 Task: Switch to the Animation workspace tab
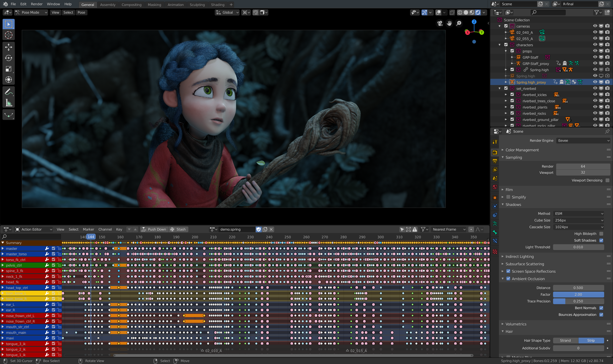[175, 5]
